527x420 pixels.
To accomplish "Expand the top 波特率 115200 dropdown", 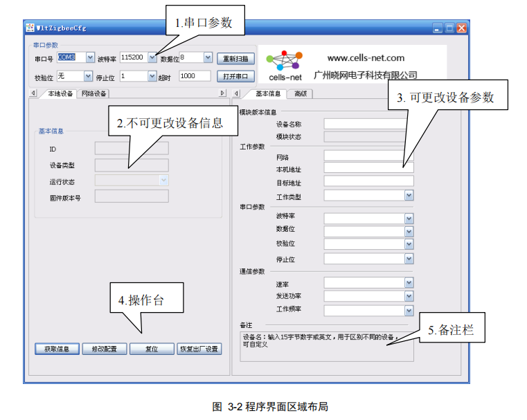I will point(152,57).
